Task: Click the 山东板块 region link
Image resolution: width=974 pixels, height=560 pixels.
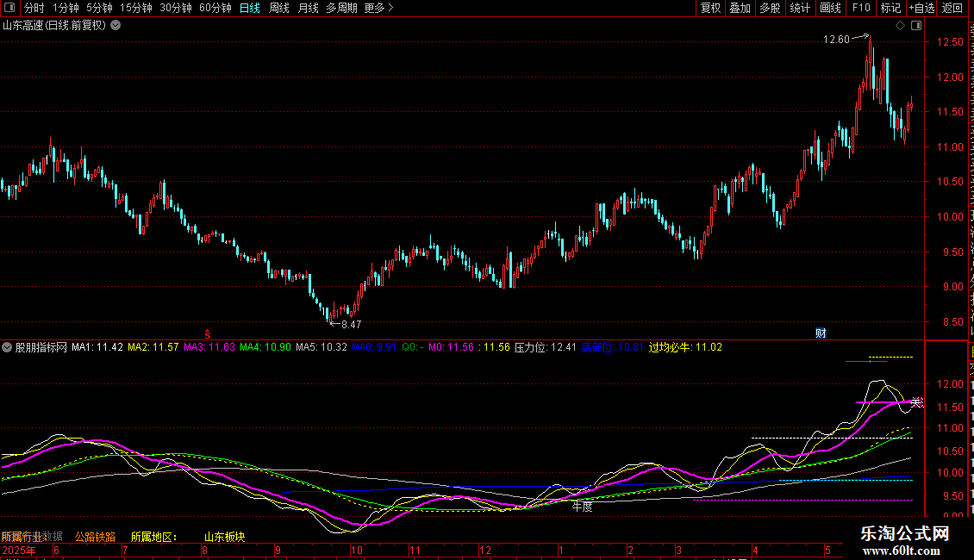Action: 224,537
